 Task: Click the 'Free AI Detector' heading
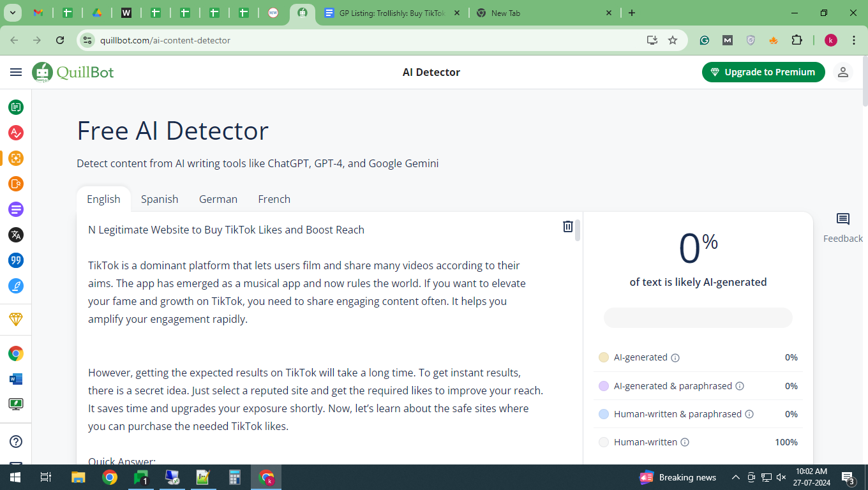172,131
